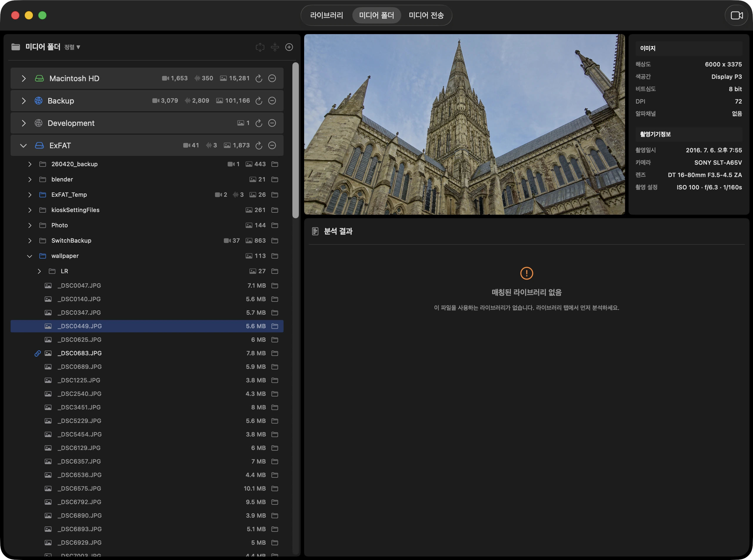Select the file _DSC0347.JPG
The image size is (753, 560).
(147, 313)
